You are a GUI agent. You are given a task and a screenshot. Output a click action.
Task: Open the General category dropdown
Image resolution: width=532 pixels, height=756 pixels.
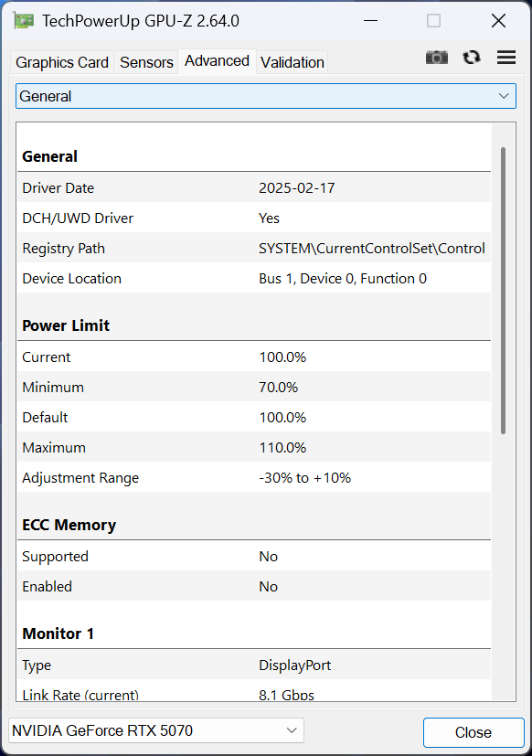click(265, 96)
